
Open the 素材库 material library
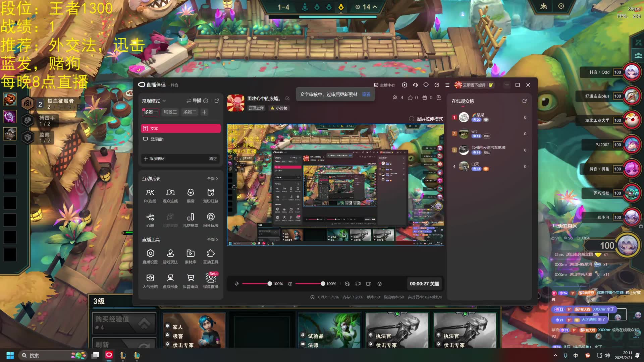[x=191, y=257]
